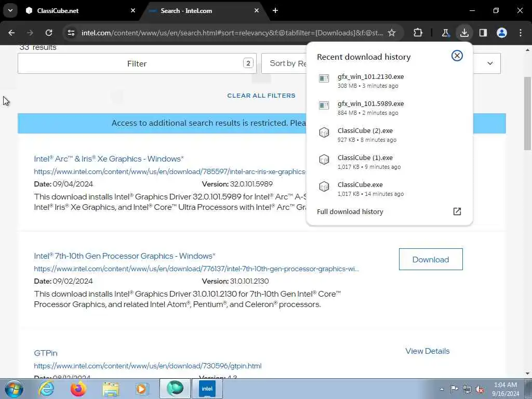Viewport: 532px width, 399px height.
Task: Close the Search - Intel.com tab
Action: click(x=257, y=10)
